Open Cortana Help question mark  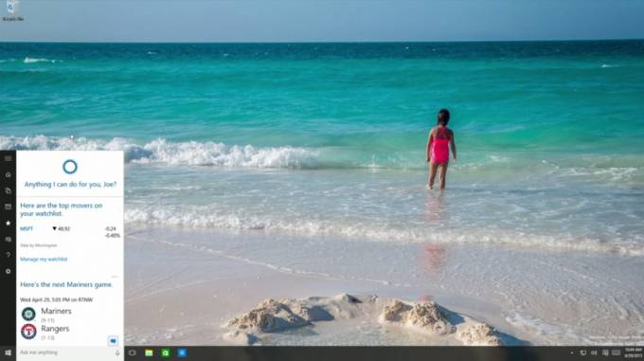click(8, 255)
